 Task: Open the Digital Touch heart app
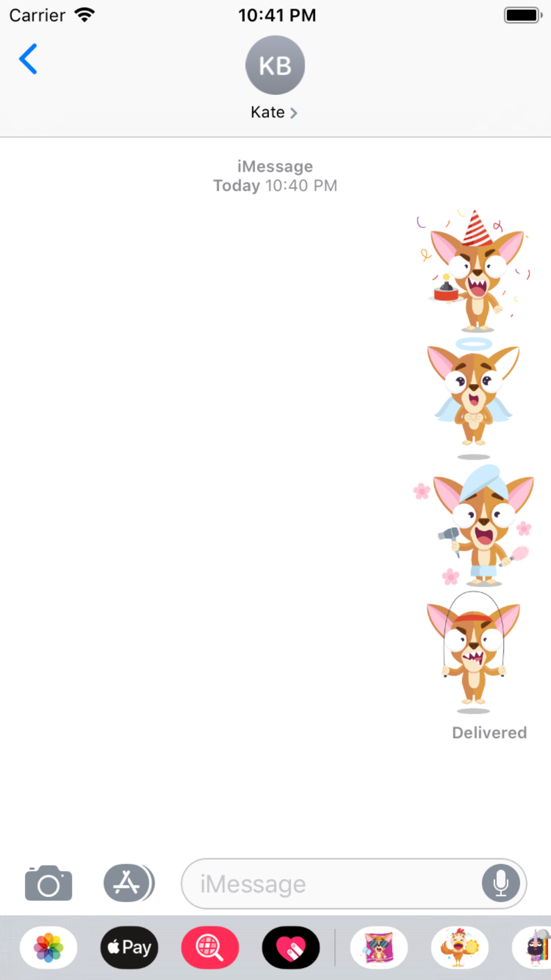coord(291,947)
